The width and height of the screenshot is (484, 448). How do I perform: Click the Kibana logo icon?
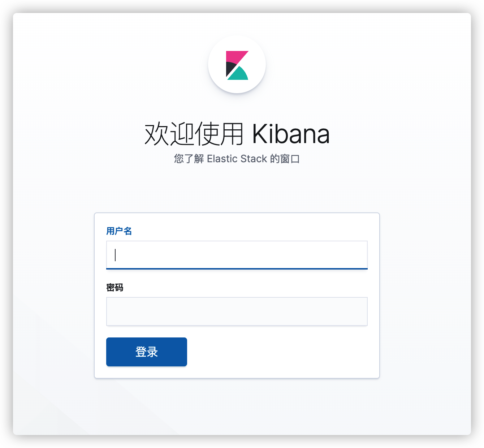(237, 65)
